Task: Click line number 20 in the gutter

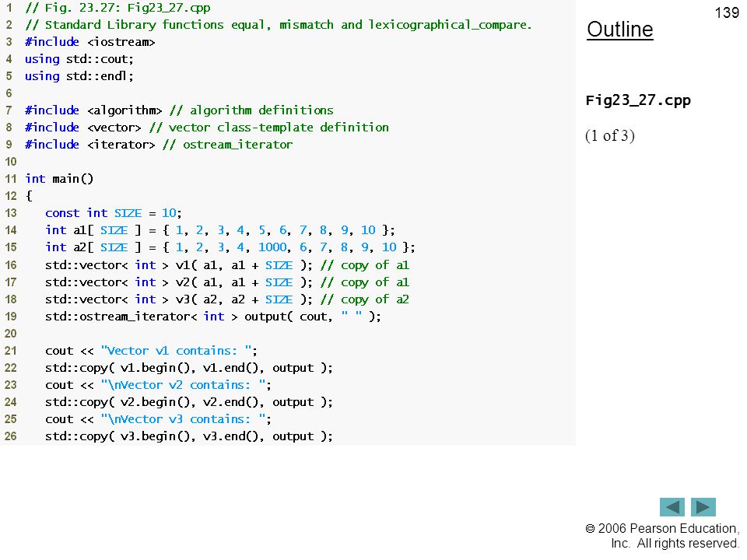Action: point(10,334)
